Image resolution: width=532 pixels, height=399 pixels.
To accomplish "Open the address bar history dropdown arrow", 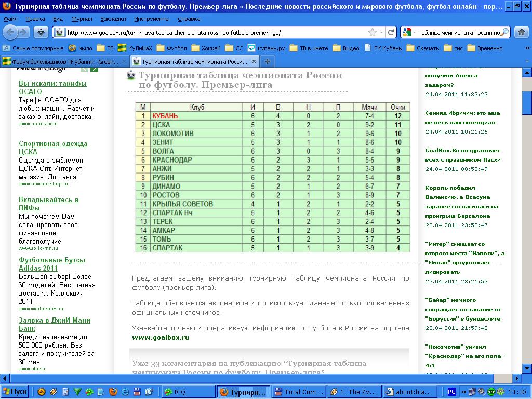I will [382, 33].
